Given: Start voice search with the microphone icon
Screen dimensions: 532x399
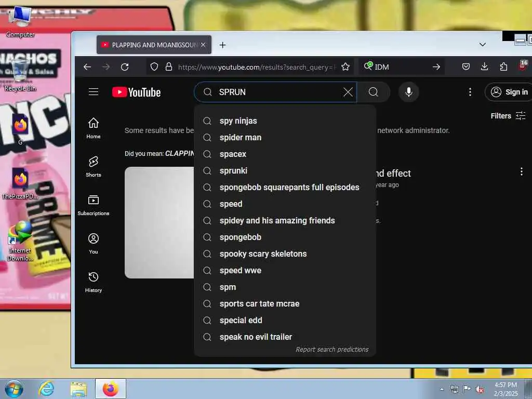Looking at the screenshot, I should tap(409, 92).
